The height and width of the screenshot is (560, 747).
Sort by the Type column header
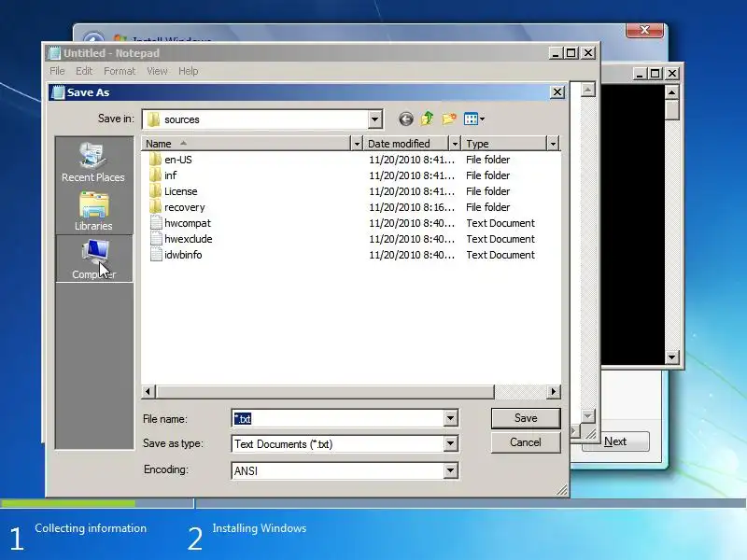pos(504,144)
